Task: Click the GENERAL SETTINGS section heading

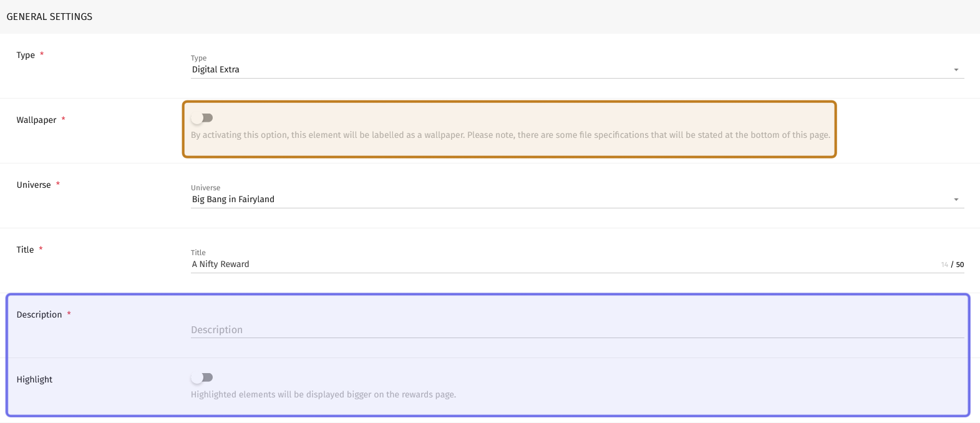Action: (49, 17)
